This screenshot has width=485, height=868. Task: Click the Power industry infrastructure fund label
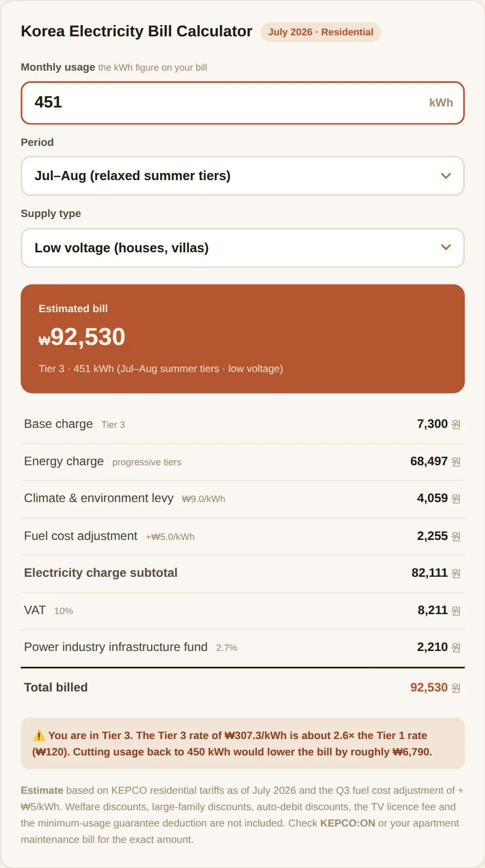[x=116, y=647]
